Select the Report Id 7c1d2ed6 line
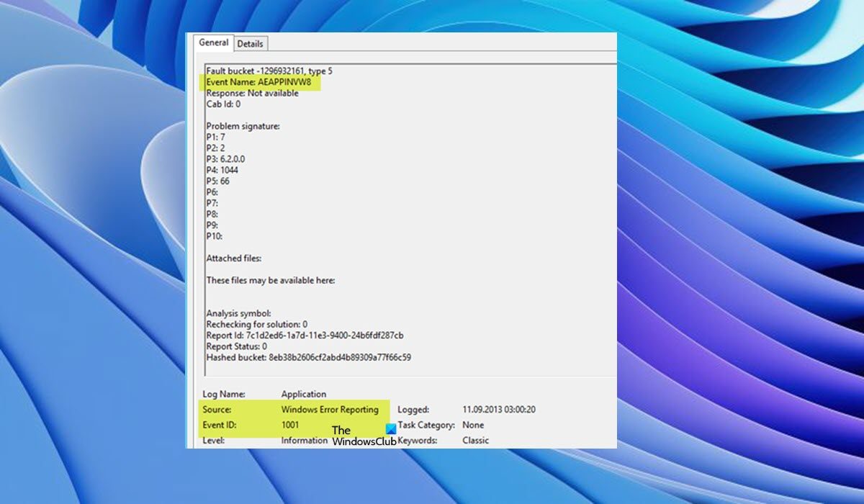Screen dimensions: 864x504 click(305, 335)
